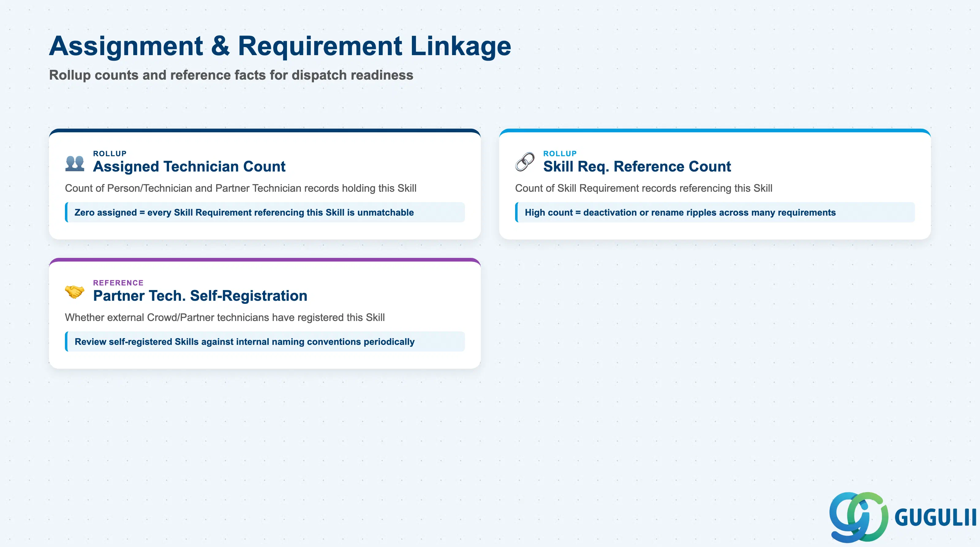Click the description 'Count of Skill Requirement records referencing this Skill'
The width and height of the screenshot is (980, 547).
pos(643,188)
